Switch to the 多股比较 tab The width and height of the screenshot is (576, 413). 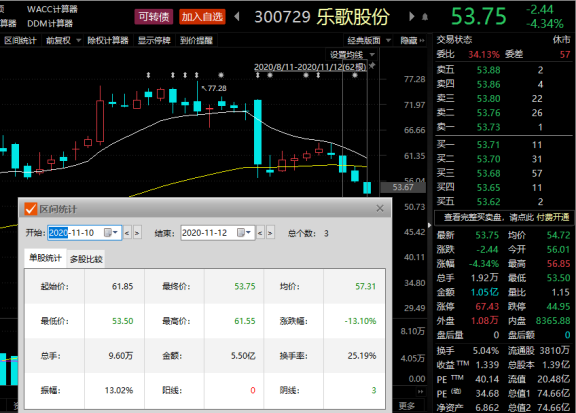click(86, 259)
